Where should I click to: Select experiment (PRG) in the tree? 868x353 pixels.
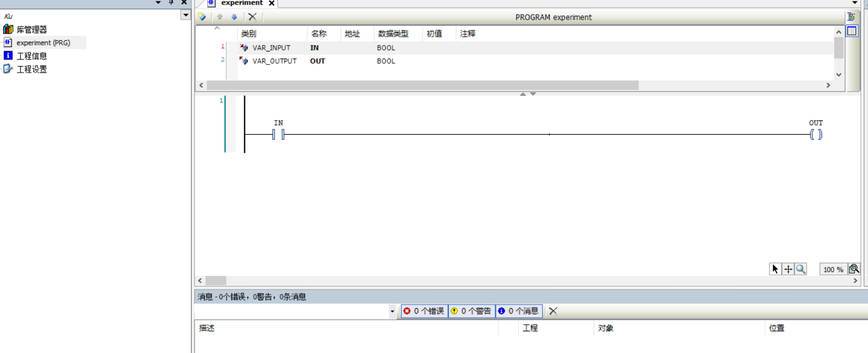(x=43, y=42)
